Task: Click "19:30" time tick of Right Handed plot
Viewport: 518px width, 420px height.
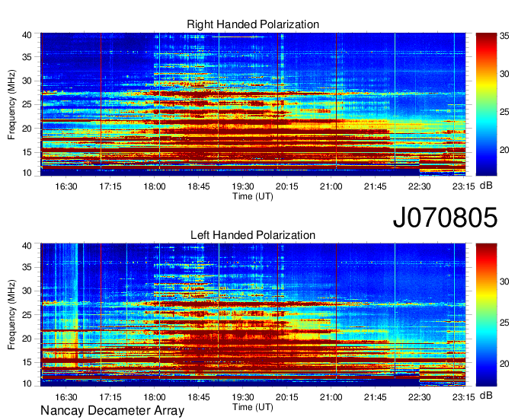Action: click(243, 186)
